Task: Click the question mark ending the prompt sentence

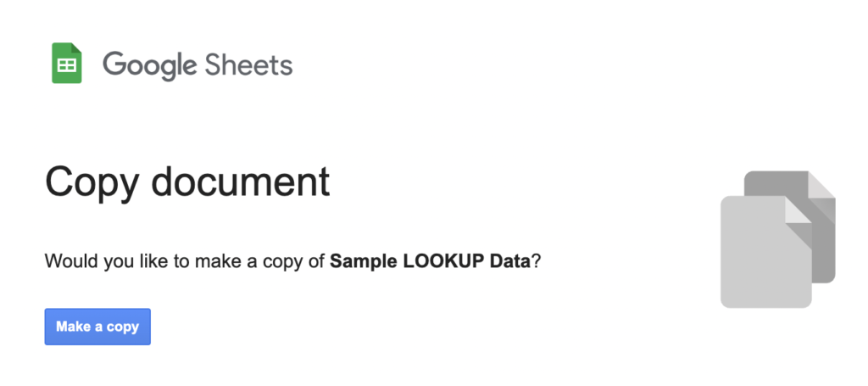Action: 536,260
